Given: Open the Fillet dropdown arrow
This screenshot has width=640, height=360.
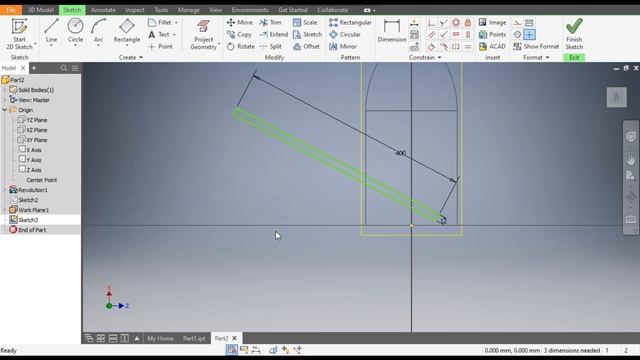Looking at the screenshot, I should tap(176, 22).
